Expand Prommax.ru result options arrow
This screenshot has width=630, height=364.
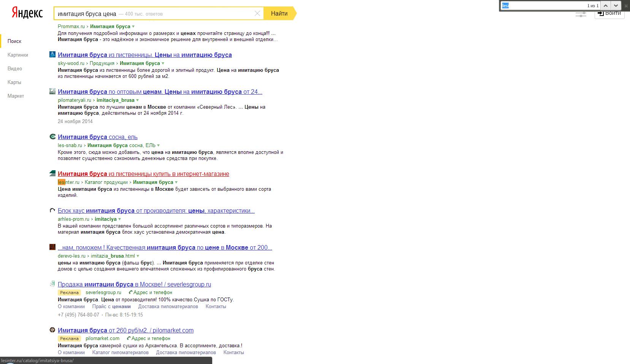coord(133,27)
